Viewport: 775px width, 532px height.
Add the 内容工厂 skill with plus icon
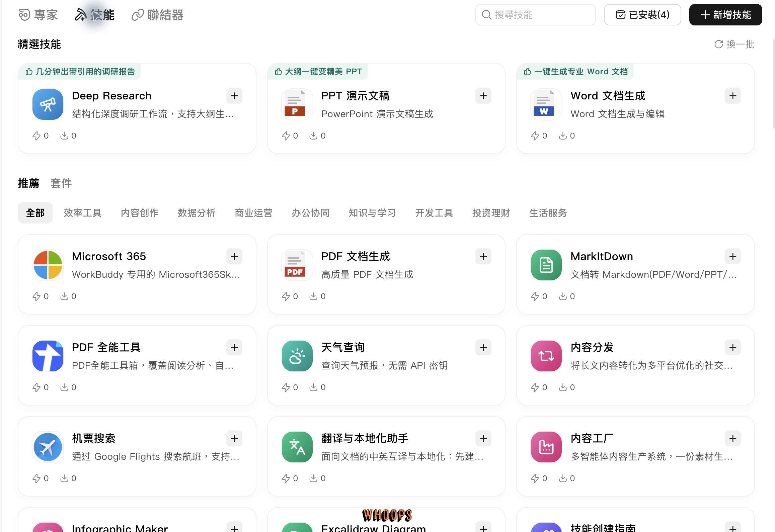click(x=732, y=439)
